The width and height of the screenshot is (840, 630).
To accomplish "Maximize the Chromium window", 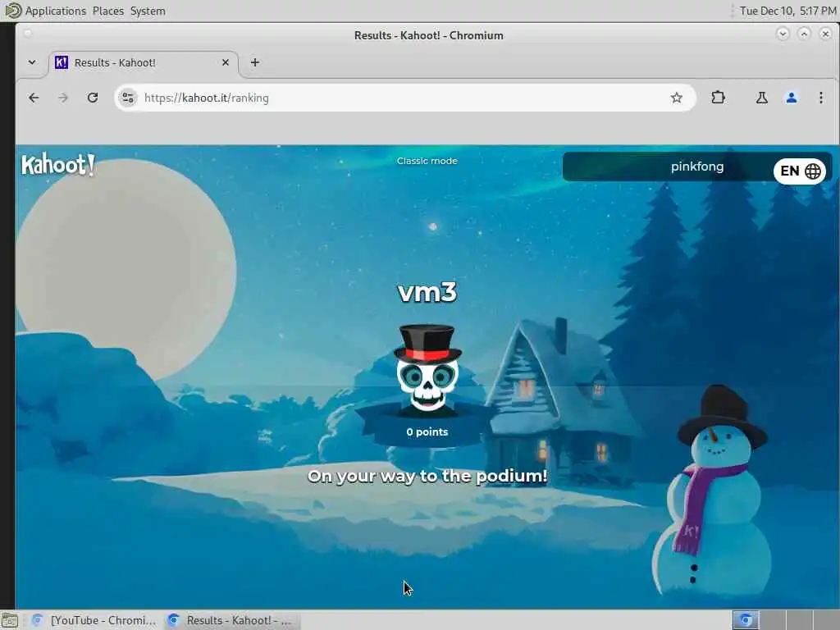I will pos(804,34).
